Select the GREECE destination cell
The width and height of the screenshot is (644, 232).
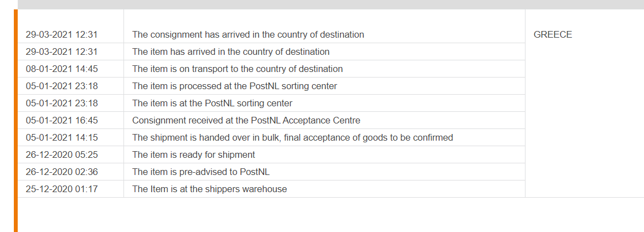553,34
